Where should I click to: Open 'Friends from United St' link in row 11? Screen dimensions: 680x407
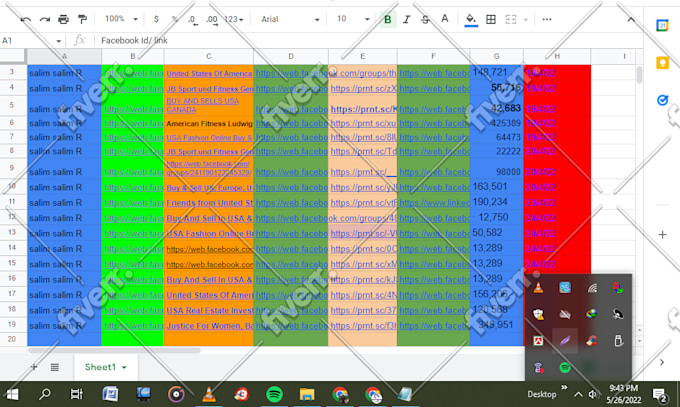[x=210, y=203]
